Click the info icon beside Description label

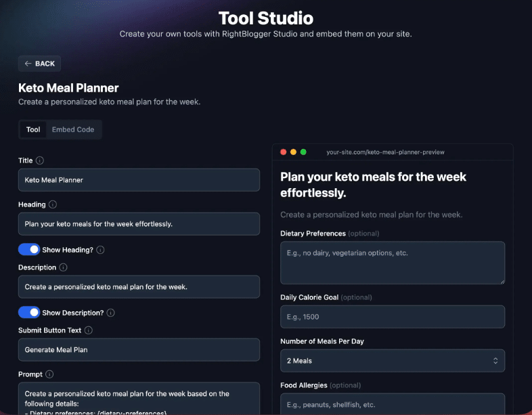click(63, 267)
